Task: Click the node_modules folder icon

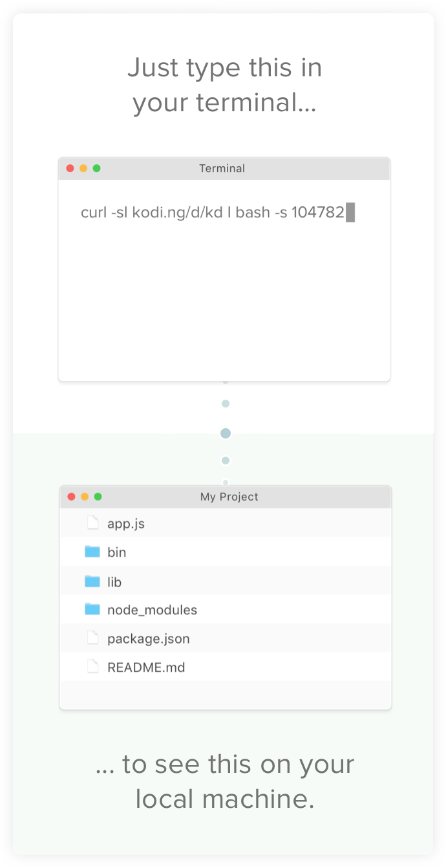Action: (x=92, y=609)
